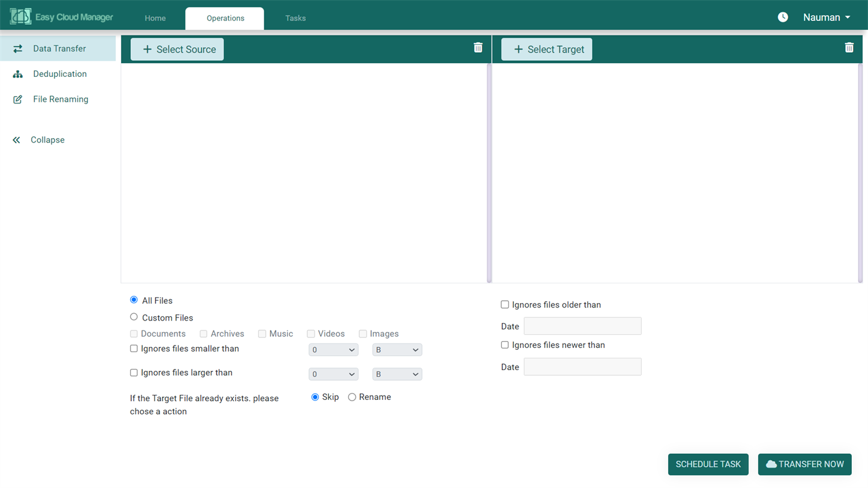Open the File Renaming tool
Screen dimensions: 868x488
click(x=17, y=99)
